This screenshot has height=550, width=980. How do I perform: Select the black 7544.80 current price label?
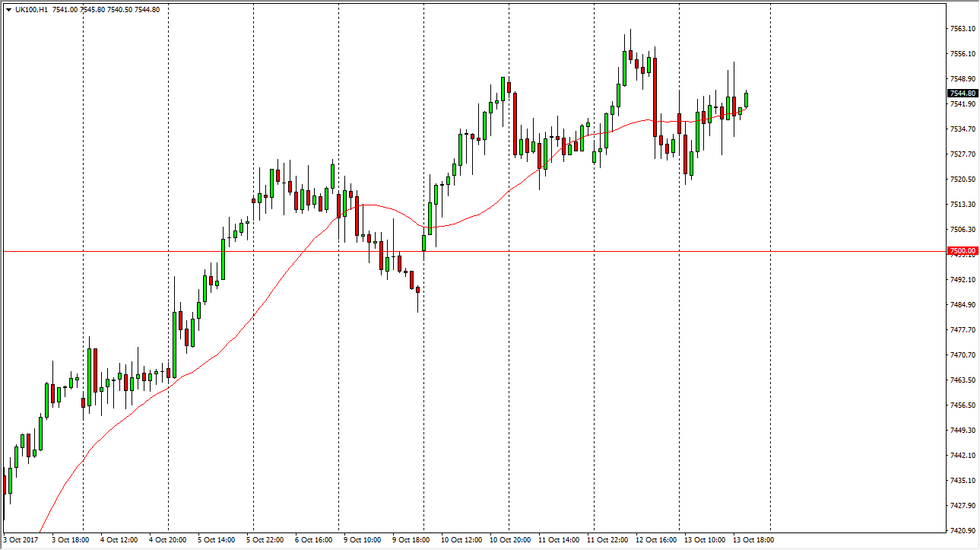tap(963, 94)
